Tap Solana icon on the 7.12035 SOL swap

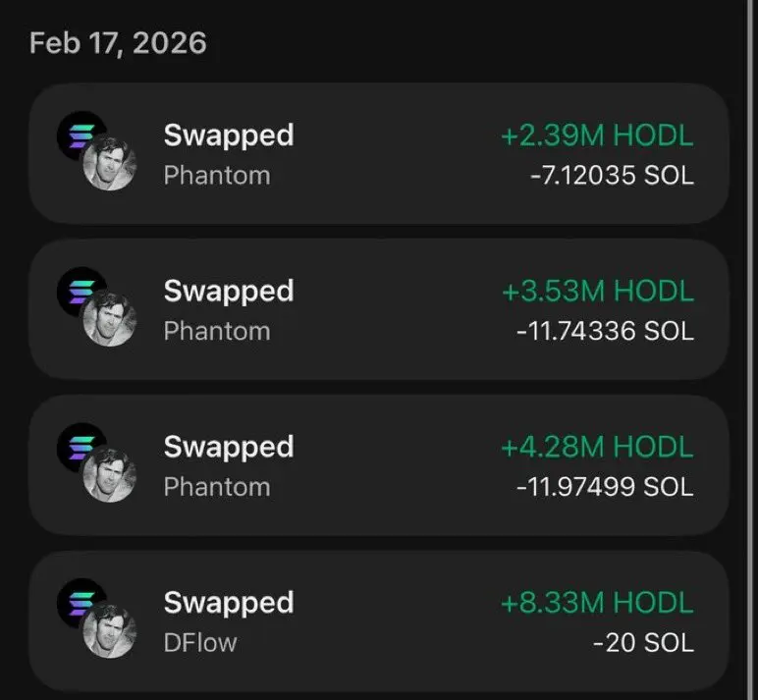point(80,135)
